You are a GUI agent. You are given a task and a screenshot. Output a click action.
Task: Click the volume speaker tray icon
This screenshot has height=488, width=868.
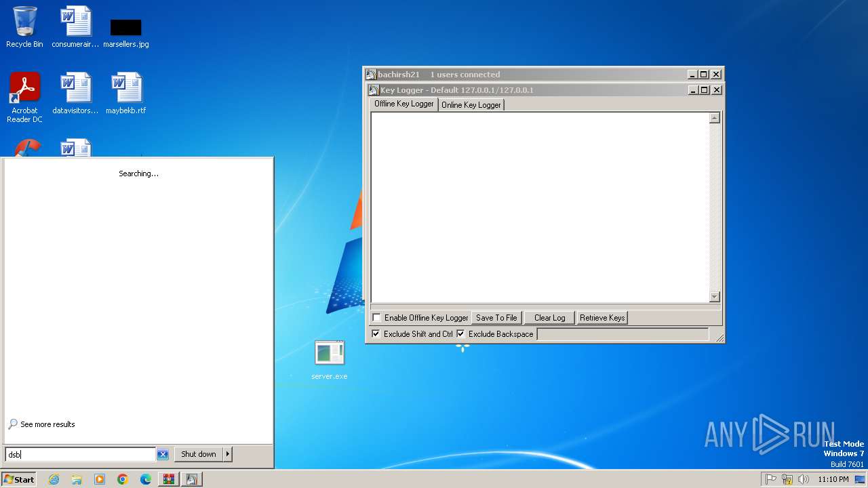(x=804, y=479)
